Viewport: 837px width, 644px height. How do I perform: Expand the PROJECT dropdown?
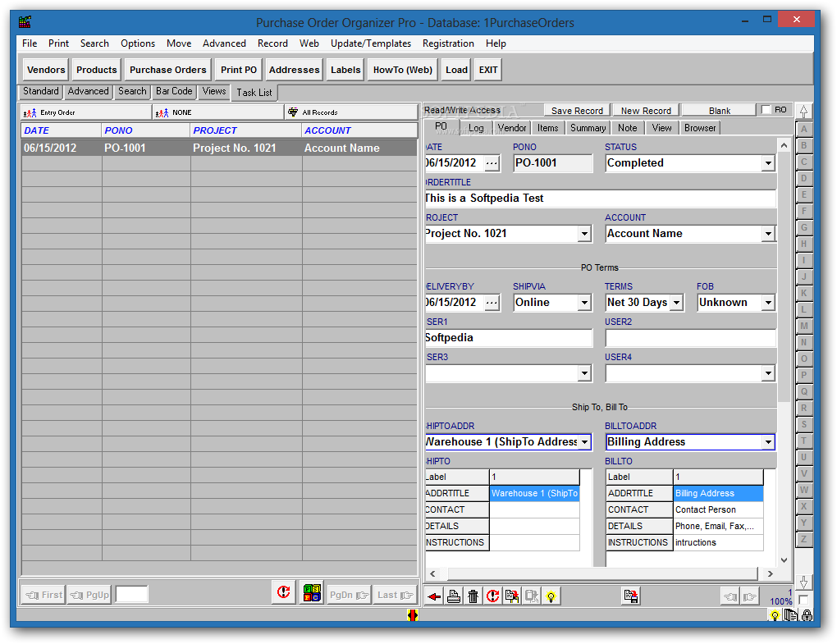click(584, 234)
